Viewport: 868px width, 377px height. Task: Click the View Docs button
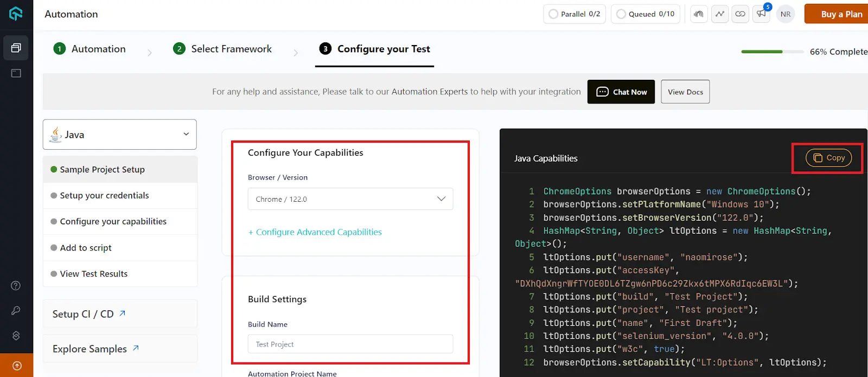point(685,92)
